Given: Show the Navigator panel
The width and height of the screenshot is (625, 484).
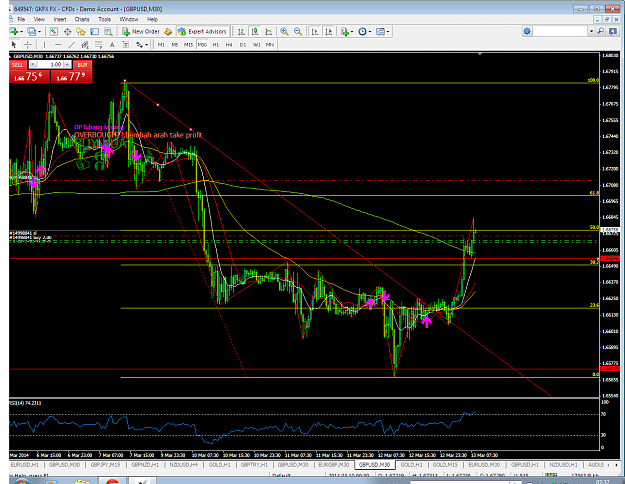Looking at the screenshot, I should (81, 31).
